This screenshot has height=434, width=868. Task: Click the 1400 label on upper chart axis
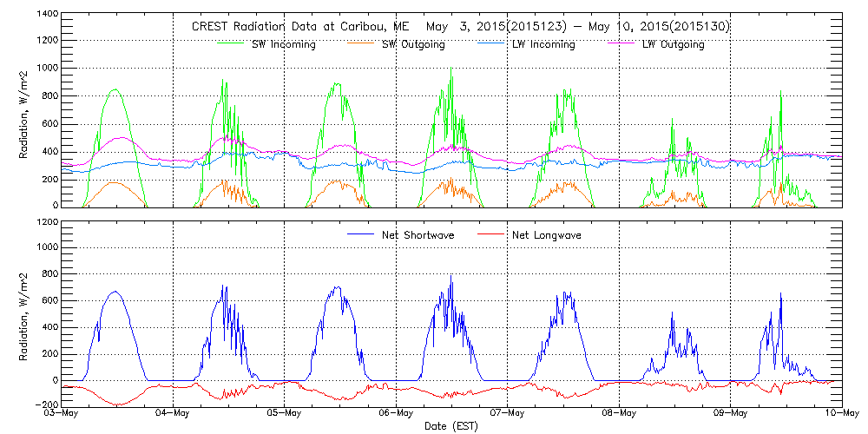coord(47,16)
